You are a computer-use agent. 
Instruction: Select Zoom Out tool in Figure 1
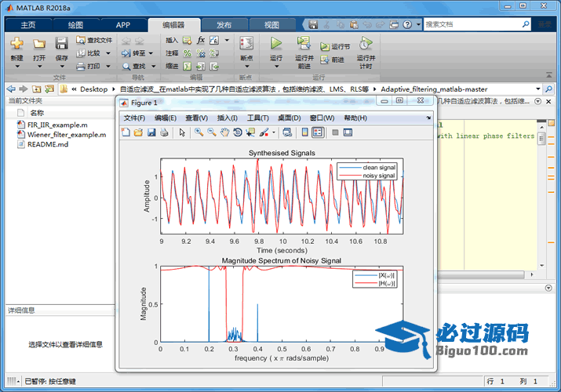coord(212,132)
